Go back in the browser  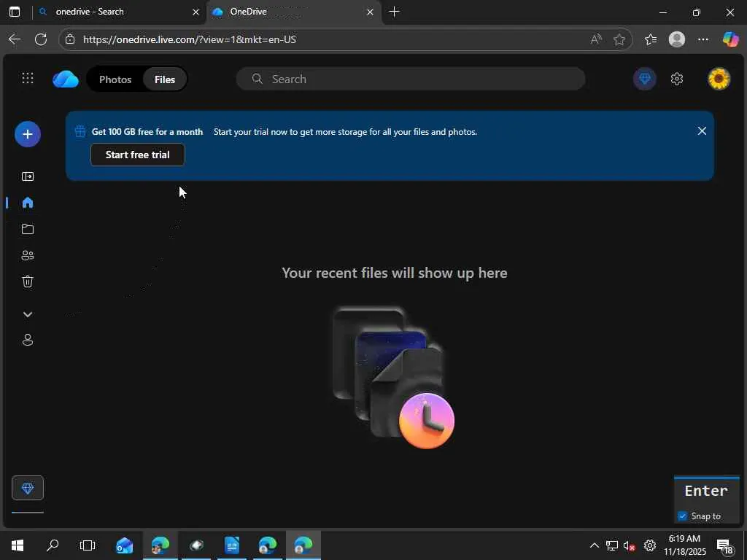tap(15, 39)
